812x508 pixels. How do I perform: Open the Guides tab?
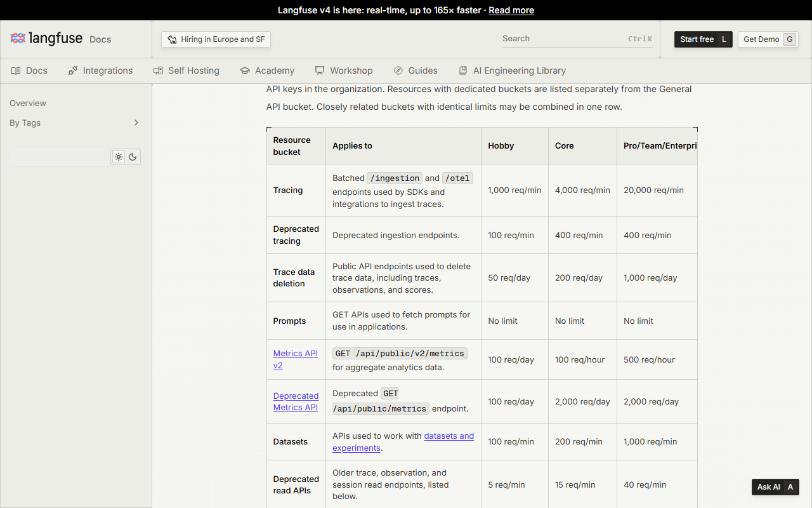(416, 70)
